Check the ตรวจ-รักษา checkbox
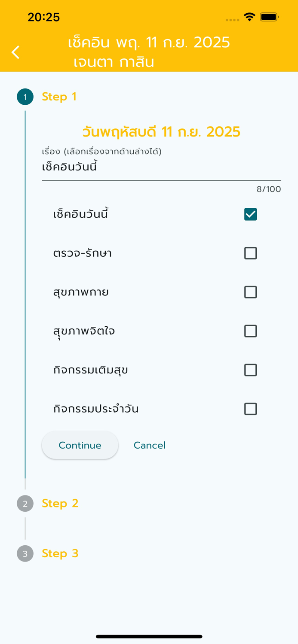This screenshot has height=644, width=298. pyautogui.click(x=250, y=253)
